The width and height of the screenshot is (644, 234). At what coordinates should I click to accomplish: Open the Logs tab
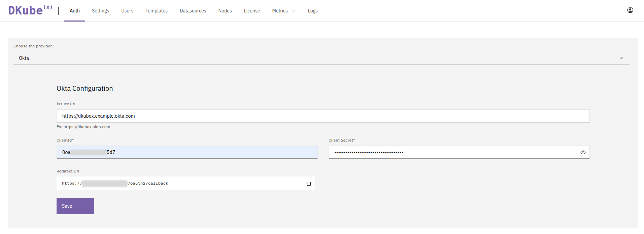click(312, 11)
